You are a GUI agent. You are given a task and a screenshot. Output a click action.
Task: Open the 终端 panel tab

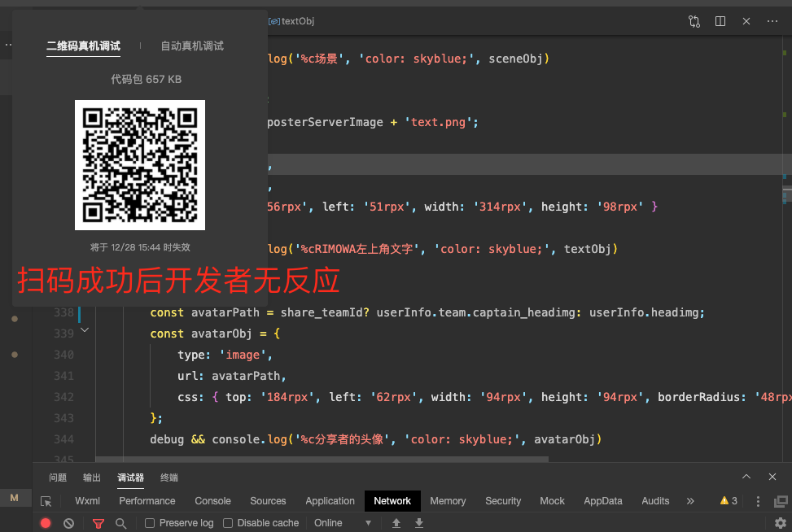click(x=169, y=477)
